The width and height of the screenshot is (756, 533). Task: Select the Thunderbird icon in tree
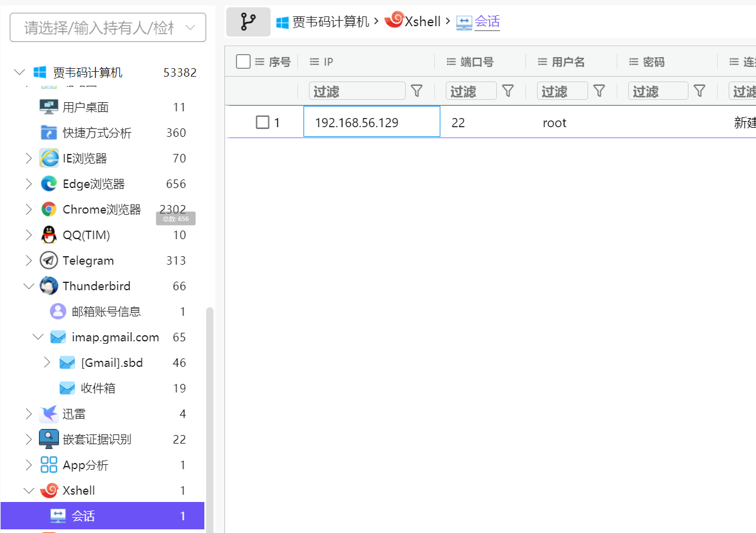49,286
